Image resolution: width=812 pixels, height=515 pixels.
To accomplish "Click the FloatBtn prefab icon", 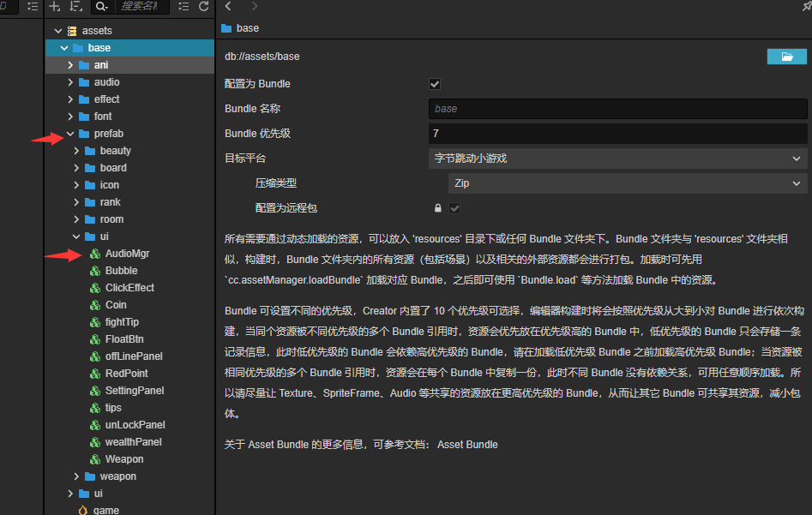I will click(95, 339).
